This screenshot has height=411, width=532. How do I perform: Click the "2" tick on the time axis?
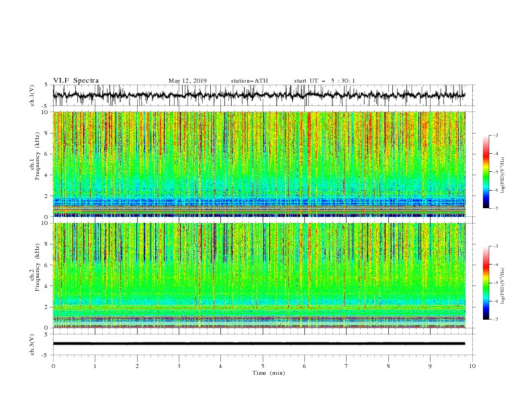click(137, 366)
